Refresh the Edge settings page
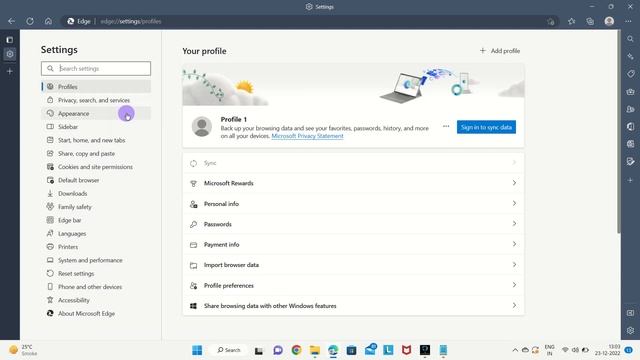640x360 pixels. [30, 21]
